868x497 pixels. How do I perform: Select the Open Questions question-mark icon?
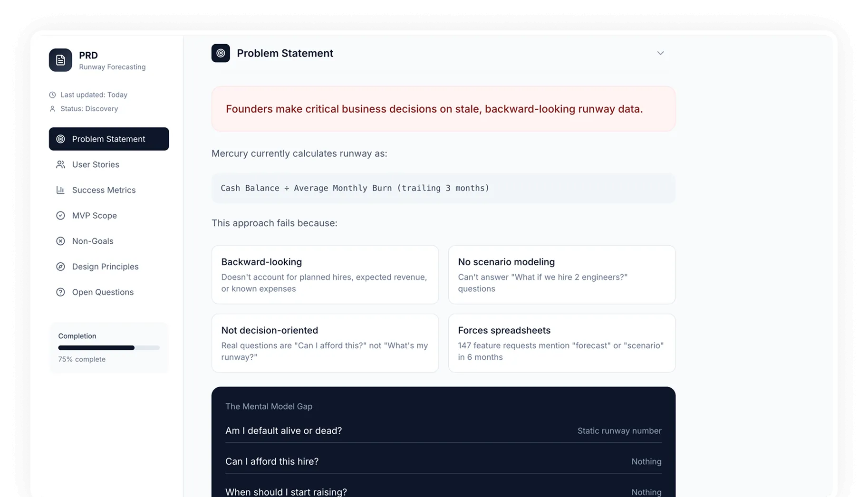coord(60,292)
